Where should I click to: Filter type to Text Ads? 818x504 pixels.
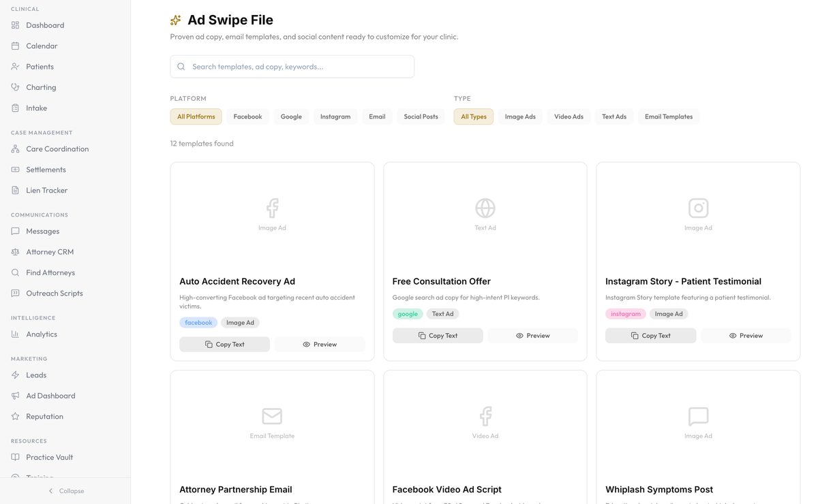point(614,116)
